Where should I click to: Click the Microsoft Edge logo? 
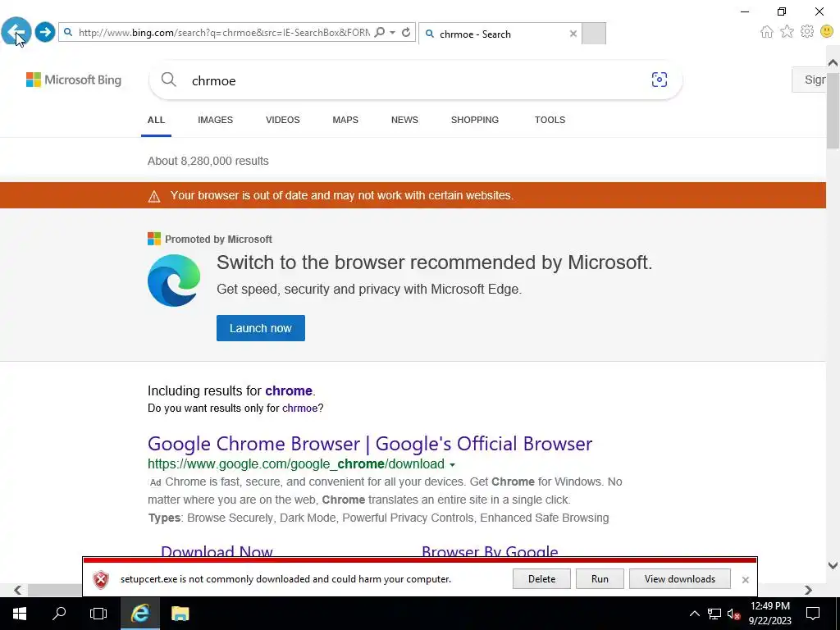click(174, 281)
